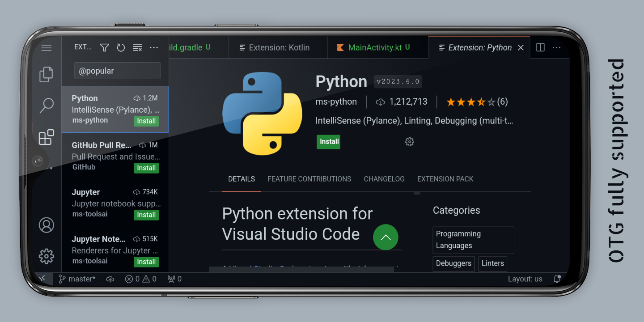Open editor more actions ellipsis menu
Image resolution: width=644 pixels, height=322 pixels.
556,47
